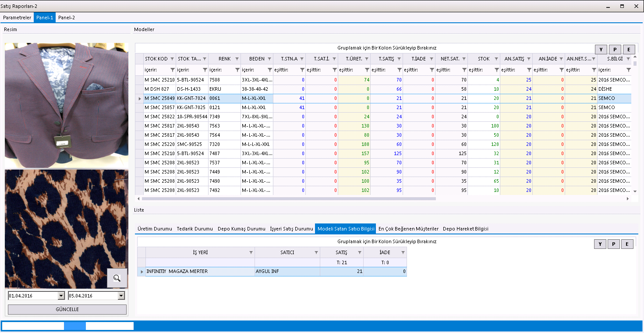
Task: Click the E button in the Liste panel
Action: [x=627, y=244]
